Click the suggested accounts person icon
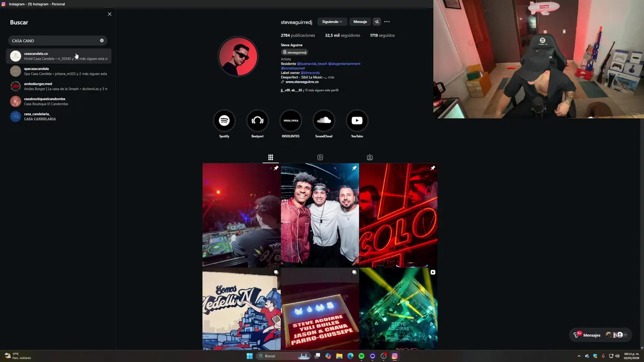This screenshot has height=362, width=644. point(377,22)
